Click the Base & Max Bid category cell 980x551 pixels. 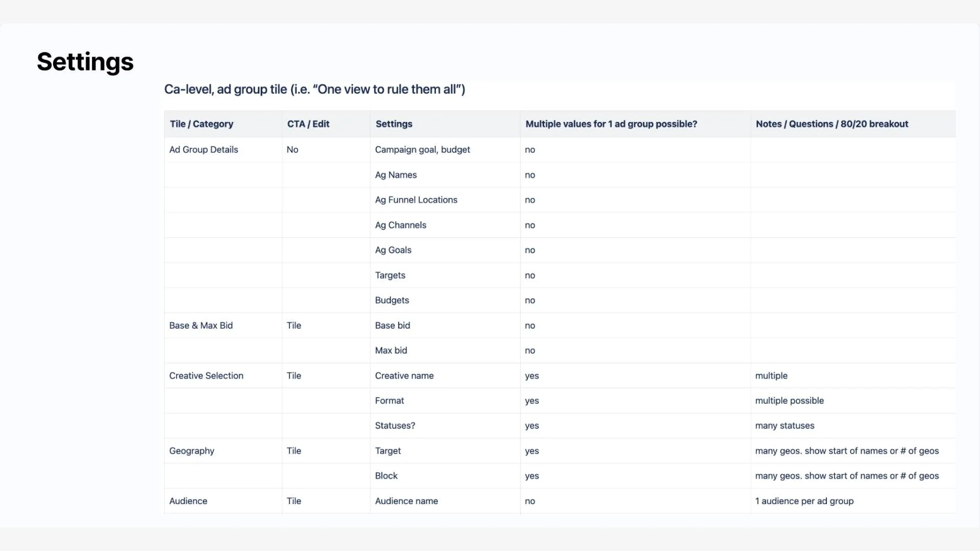[x=201, y=325]
